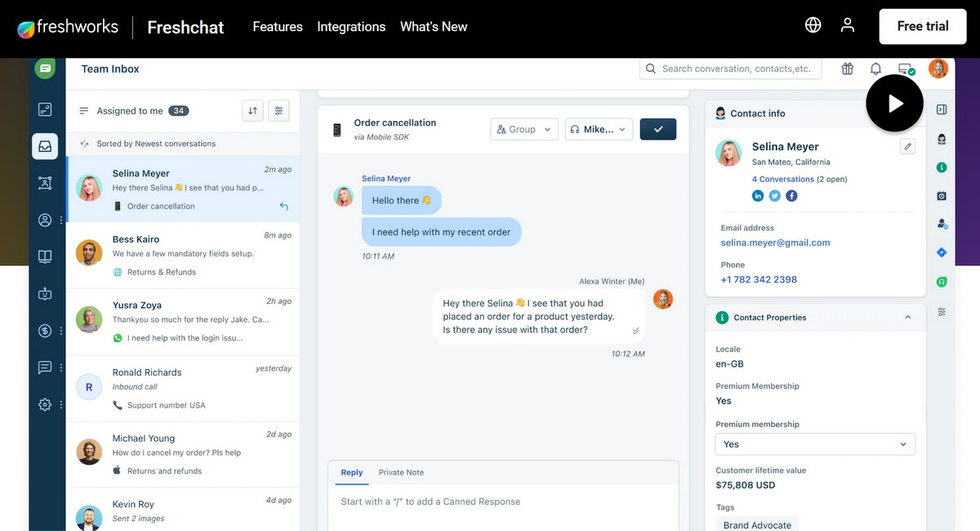Open the agent profile avatar in app header
Viewport: 980px width, 531px height.
tap(938, 69)
